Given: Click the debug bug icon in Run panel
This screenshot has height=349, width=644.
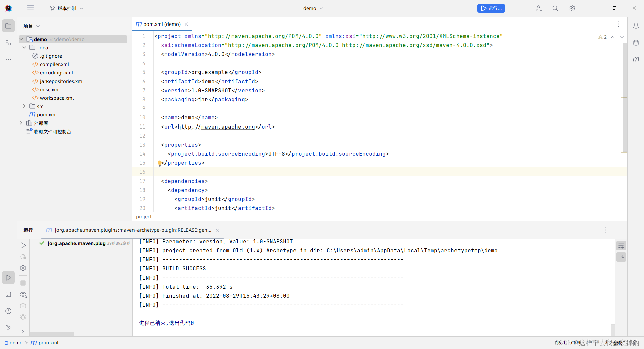Looking at the screenshot, I should 23,317.
